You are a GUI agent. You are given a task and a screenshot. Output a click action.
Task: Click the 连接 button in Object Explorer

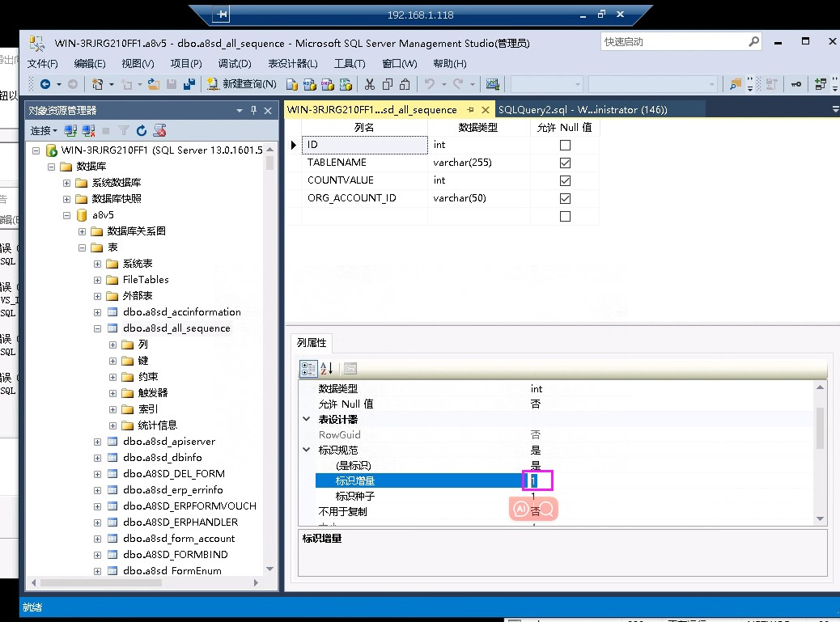click(39, 131)
